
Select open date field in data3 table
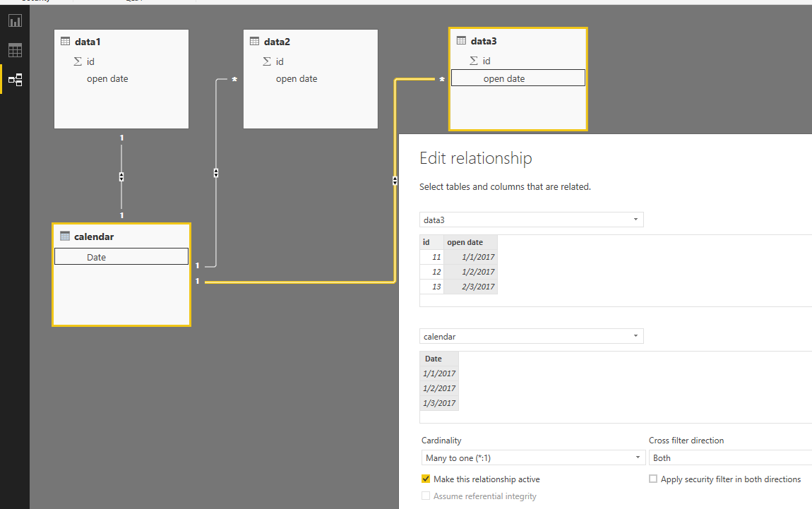[x=518, y=78]
